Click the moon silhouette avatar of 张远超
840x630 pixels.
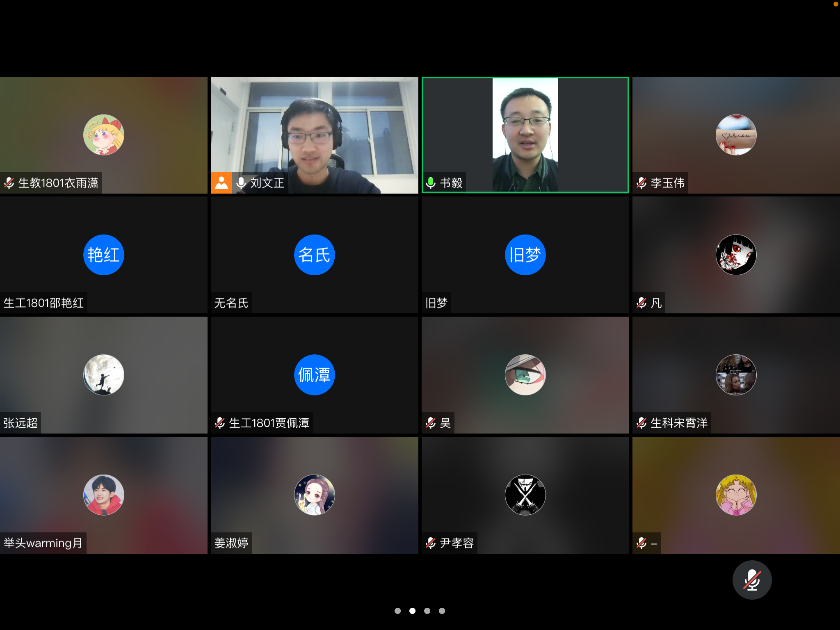tap(104, 374)
